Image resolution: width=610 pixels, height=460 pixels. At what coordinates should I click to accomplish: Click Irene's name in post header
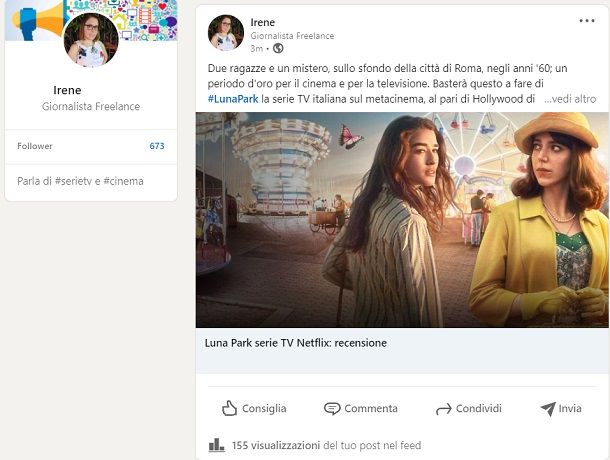pyautogui.click(x=263, y=23)
